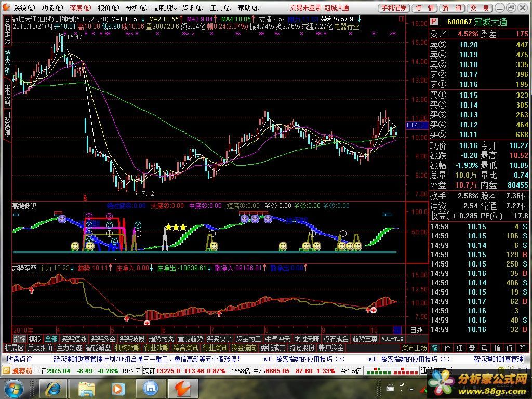Open the 资讯(I) menu
Screen dimensions: 532x399
pos(193,7)
